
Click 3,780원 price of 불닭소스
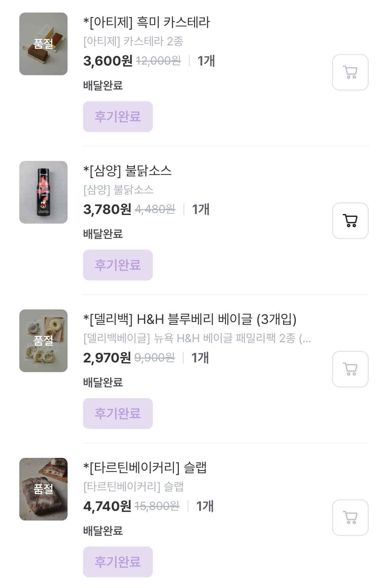click(x=107, y=209)
